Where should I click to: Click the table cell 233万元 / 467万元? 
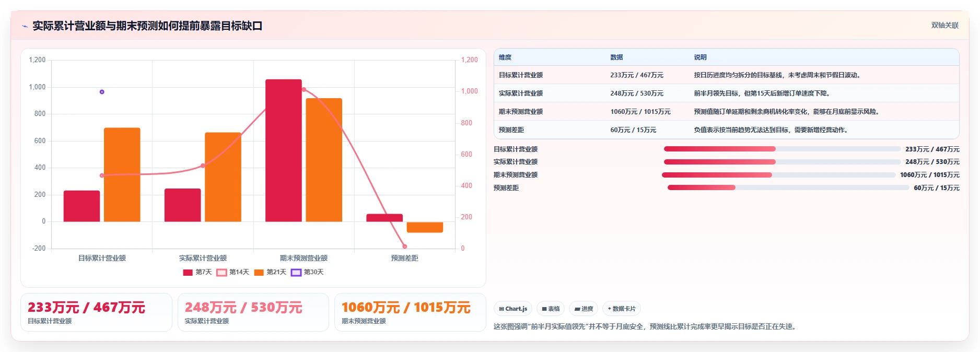[637, 75]
